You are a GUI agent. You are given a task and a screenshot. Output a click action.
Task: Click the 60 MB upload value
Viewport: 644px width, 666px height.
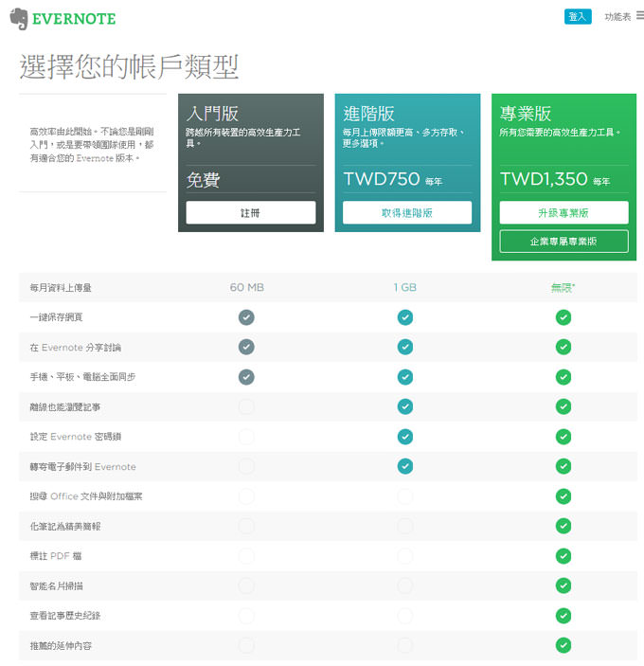(246, 288)
